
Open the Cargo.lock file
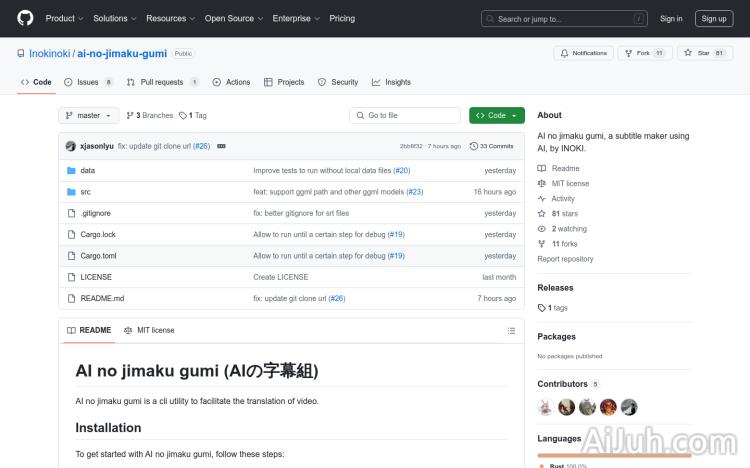pyautogui.click(x=98, y=234)
